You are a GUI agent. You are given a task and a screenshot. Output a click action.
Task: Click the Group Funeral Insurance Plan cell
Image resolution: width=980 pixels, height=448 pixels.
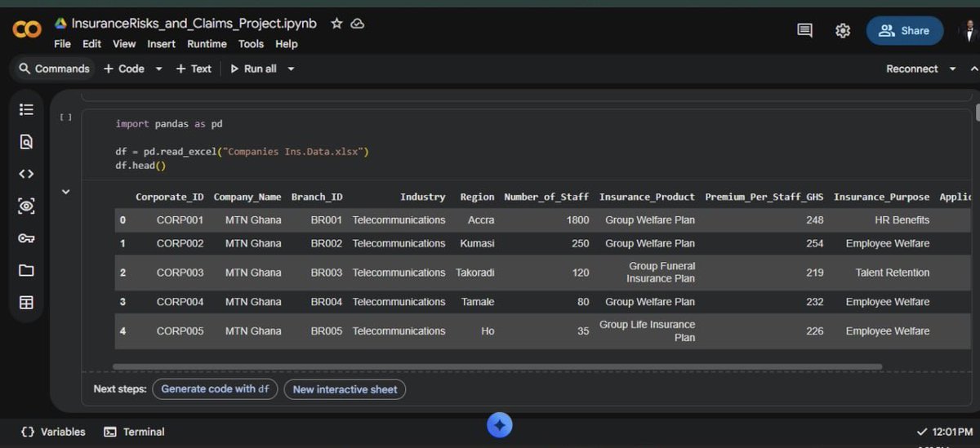(661, 273)
